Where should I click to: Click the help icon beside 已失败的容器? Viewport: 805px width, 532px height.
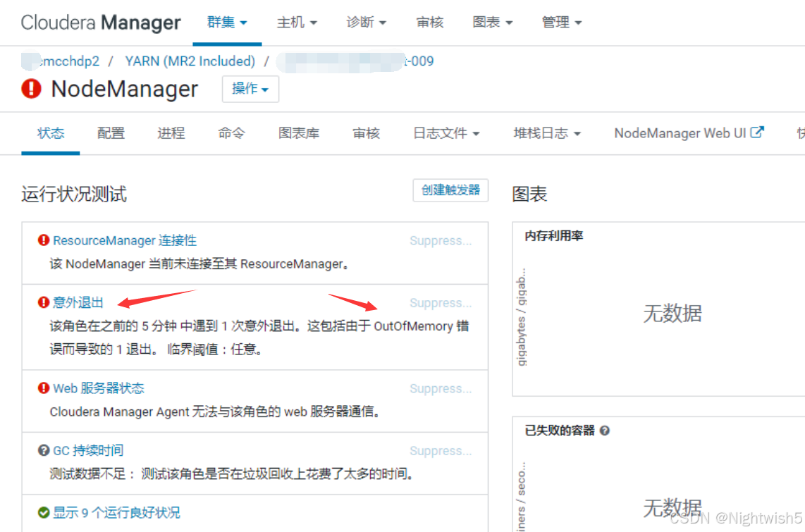(605, 431)
